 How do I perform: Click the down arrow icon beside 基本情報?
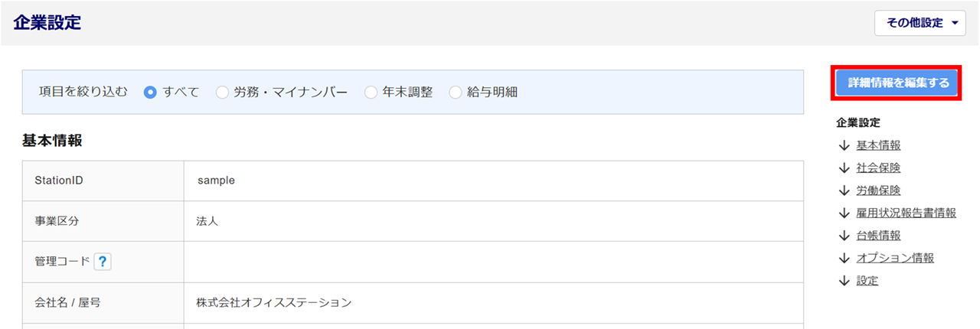coord(844,145)
